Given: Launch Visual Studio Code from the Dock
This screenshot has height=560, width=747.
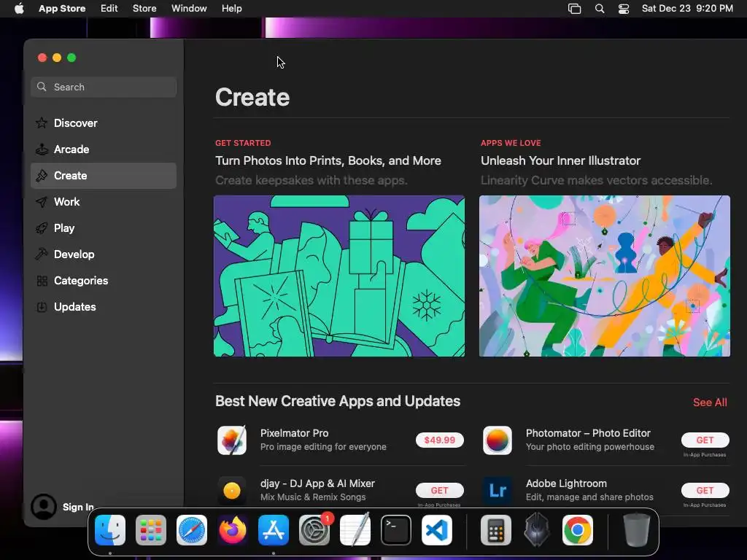Looking at the screenshot, I should 437,530.
